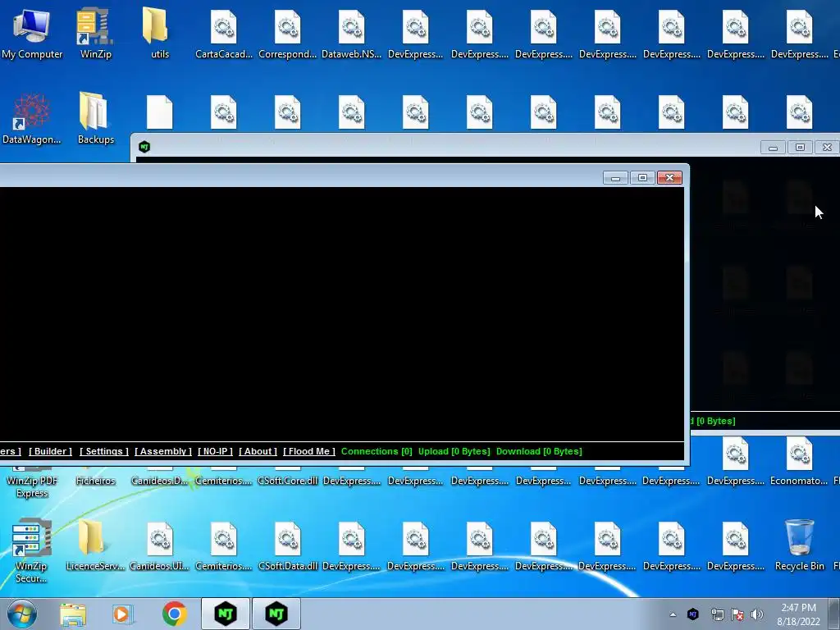Select the WinZip desktop shortcut
The image size is (840, 630).
tap(95, 33)
